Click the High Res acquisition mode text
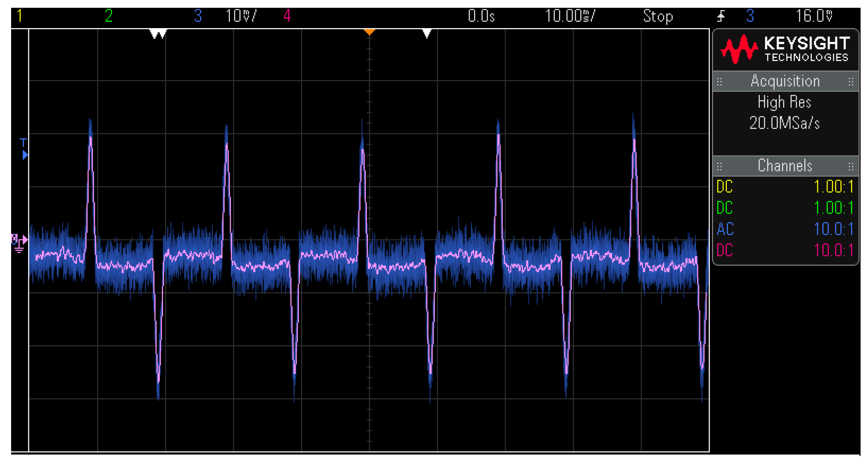The height and width of the screenshot is (463, 868). [x=784, y=102]
